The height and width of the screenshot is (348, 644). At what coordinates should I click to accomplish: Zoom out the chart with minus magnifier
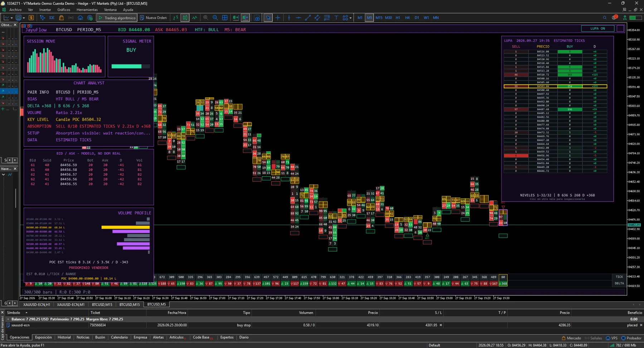pyautogui.click(x=215, y=18)
